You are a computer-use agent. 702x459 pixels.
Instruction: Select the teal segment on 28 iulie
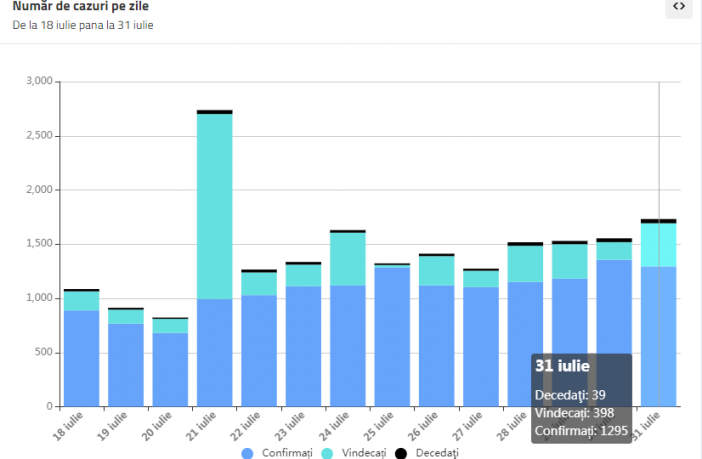coord(525,263)
